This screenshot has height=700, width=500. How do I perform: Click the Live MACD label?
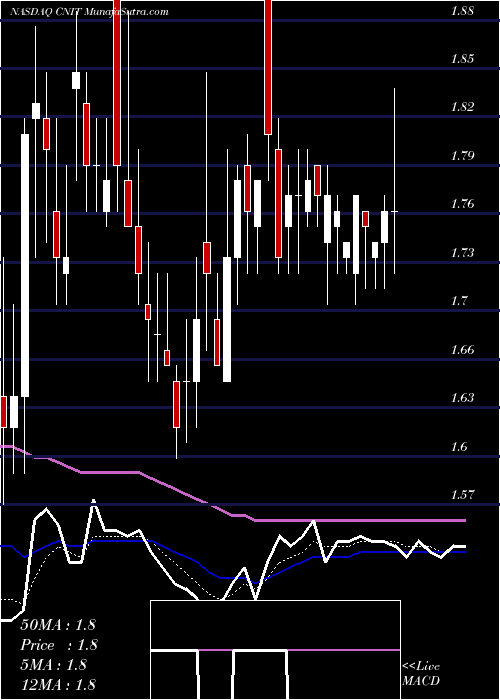coord(421,674)
